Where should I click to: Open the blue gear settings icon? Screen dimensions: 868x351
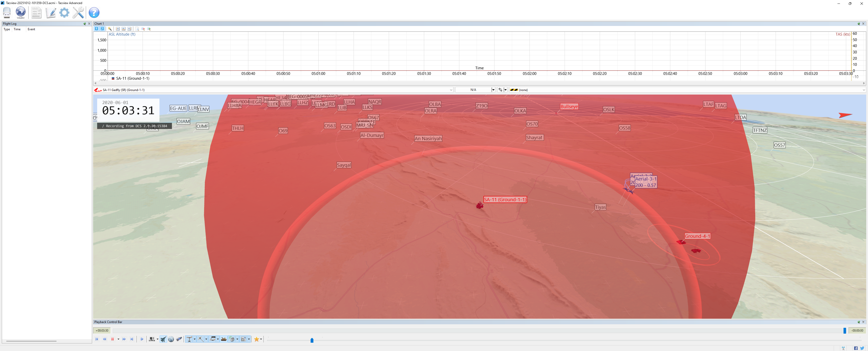coord(64,12)
